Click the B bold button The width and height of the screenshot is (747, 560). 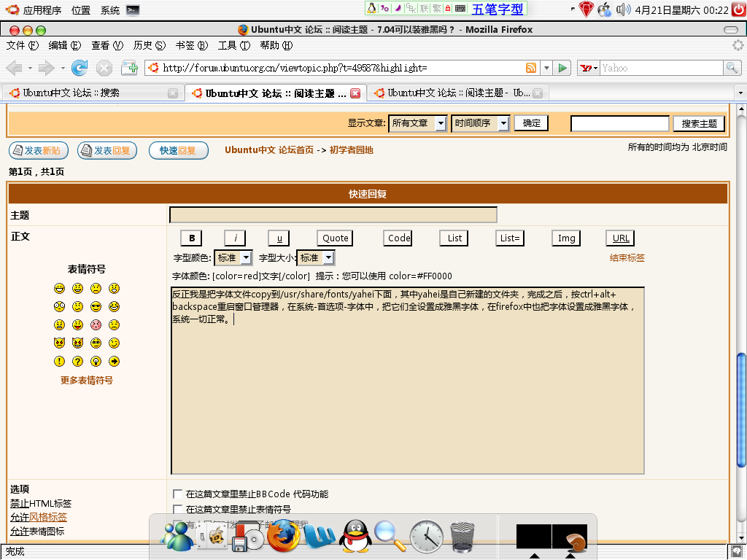pos(192,238)
